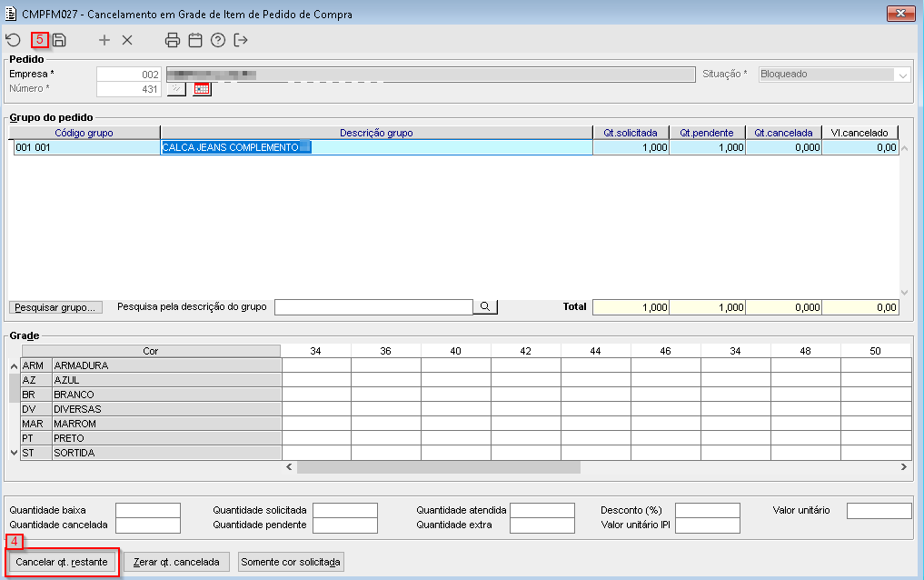Click the Grade scrollbar left arrow
This screenshot has height=580, width=924.
tap(289, 467)
